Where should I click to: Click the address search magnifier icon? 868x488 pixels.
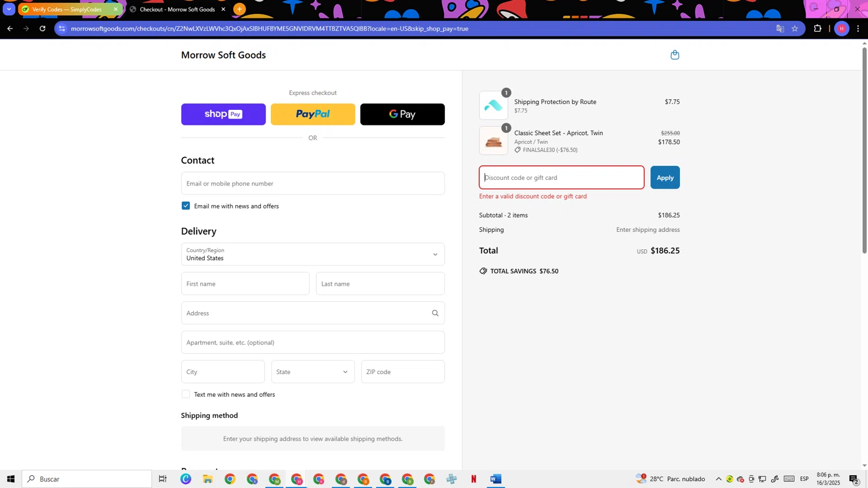(435, 313)
